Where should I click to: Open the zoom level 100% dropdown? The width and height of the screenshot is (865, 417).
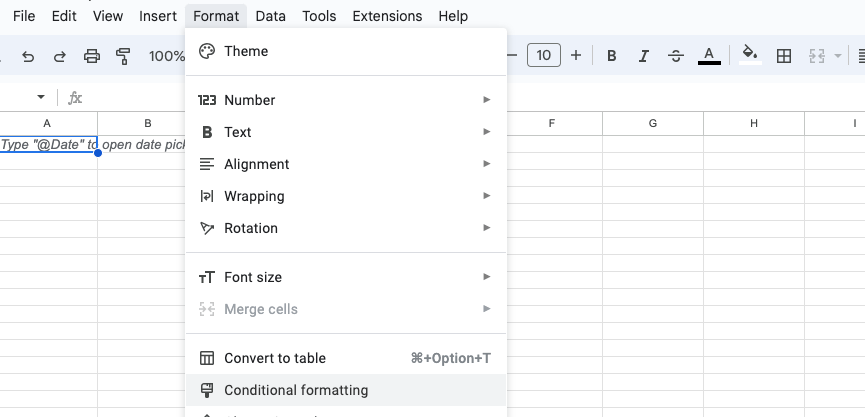[x=167, y=56]
